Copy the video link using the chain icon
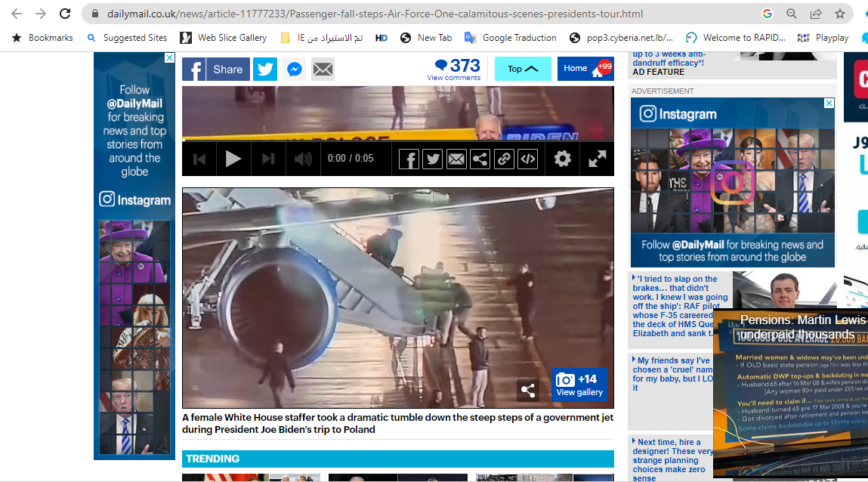This screenshot has height=482, width=868. click(x=504, y=159)
